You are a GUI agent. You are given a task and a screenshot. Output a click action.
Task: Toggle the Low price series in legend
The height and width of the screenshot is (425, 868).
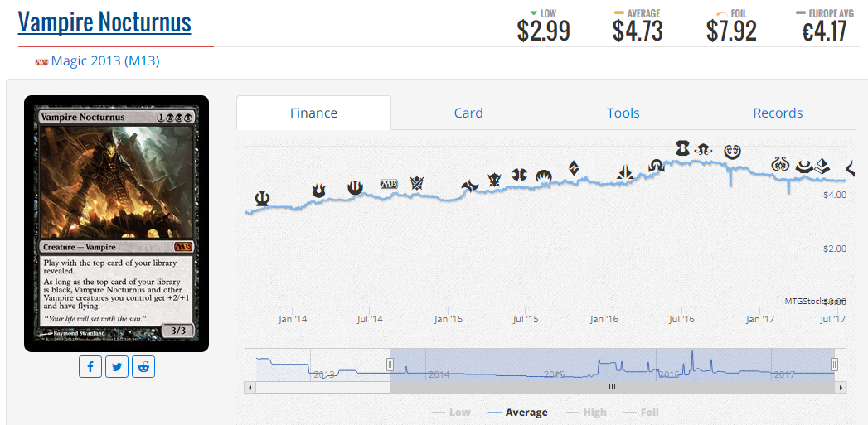click(451, 412)
